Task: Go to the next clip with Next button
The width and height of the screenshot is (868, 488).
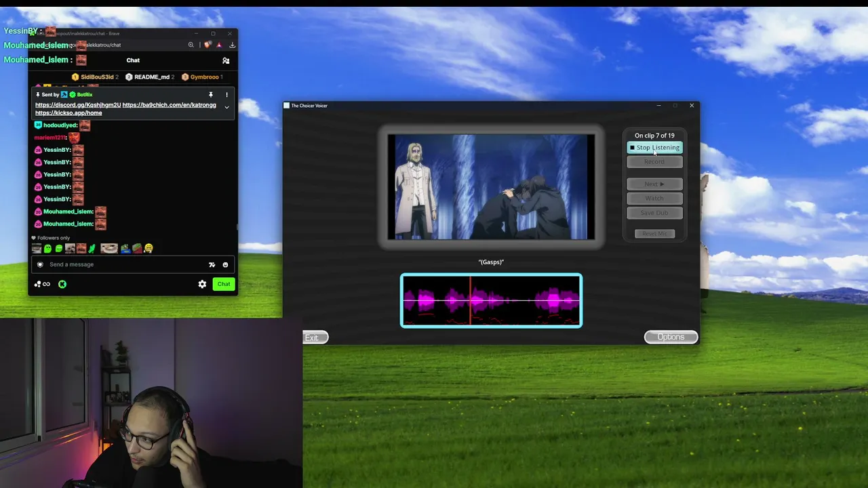Action: [654, 184]
